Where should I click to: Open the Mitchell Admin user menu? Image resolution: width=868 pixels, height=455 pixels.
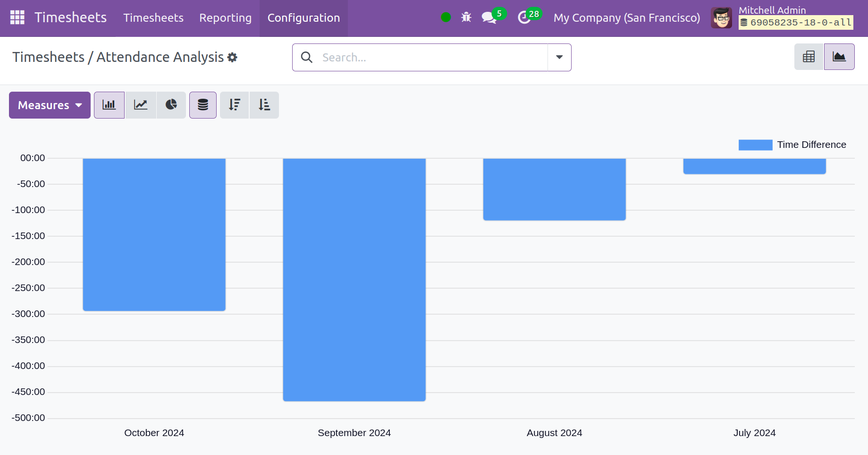click(772, 10)
